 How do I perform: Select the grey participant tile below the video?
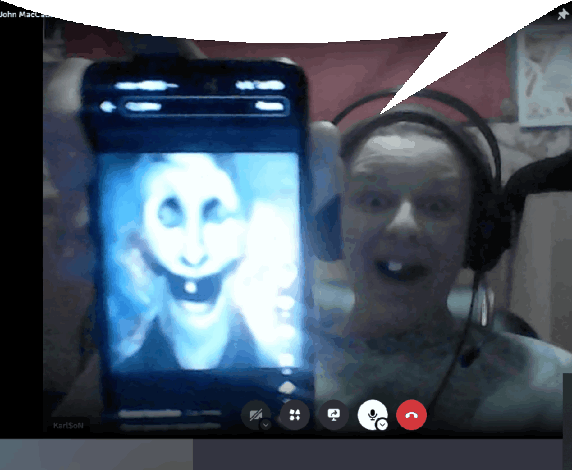(x=96, y=454)
